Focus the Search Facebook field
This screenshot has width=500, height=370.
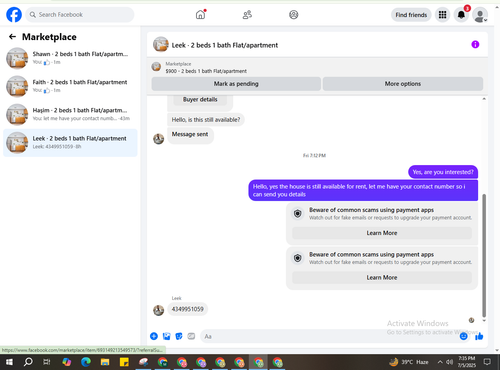point(80,15)
